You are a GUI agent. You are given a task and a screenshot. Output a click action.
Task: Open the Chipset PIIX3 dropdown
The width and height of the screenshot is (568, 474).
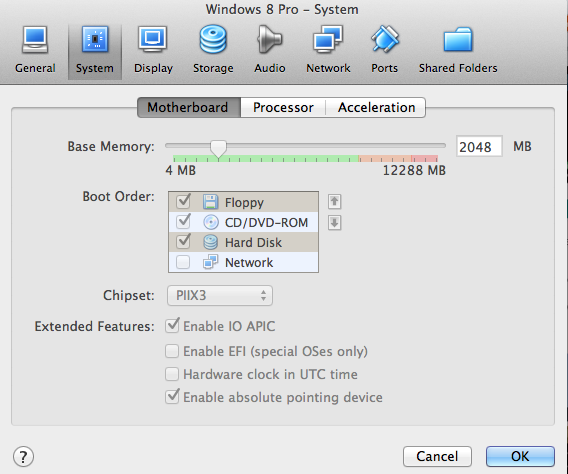click(x=220, y=295)
